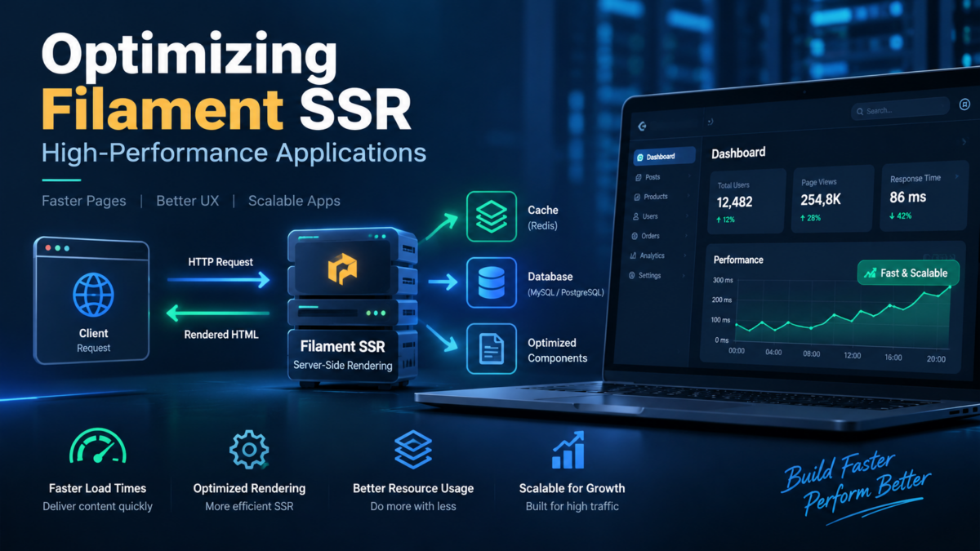The height and width of the screenshot is (551, 980).
Task: Expand the Products menu chevron
Action: pyautogui.click(x=688, y=197)
